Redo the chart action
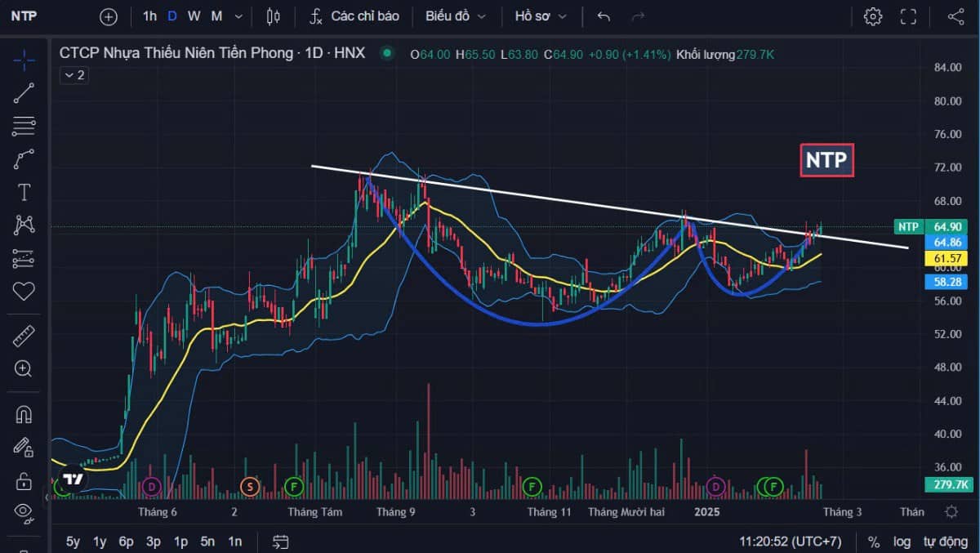The width and height of the screenshot is (980, 553). coord(638,16)
